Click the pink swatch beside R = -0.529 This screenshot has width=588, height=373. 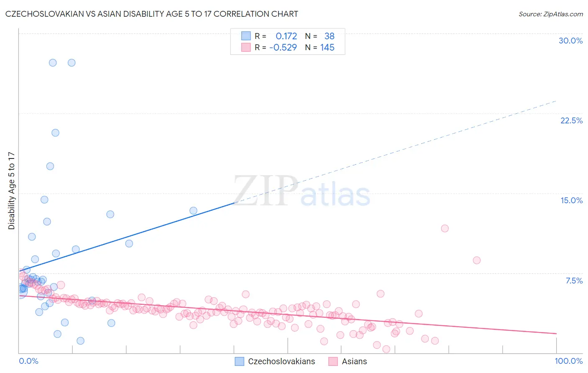point(246,47)
